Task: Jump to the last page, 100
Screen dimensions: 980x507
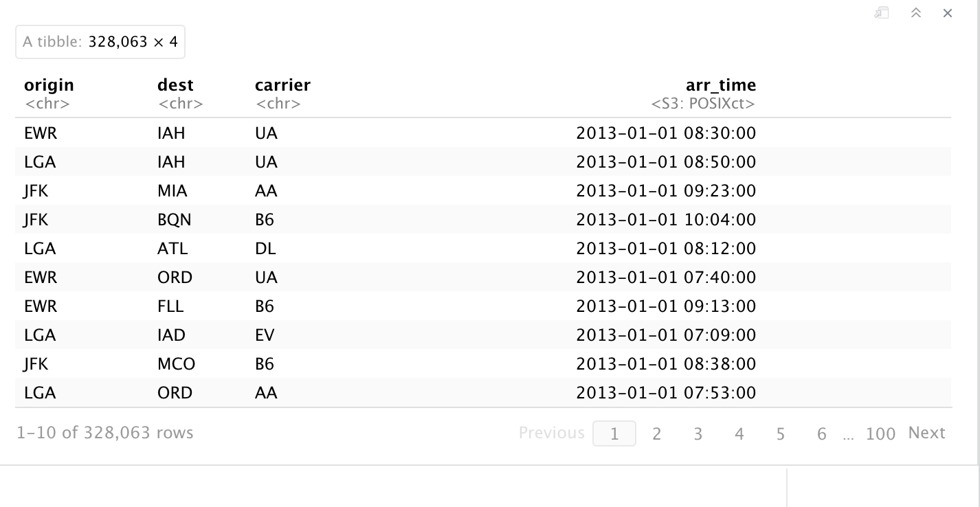Action: click(x=880, y=433)
